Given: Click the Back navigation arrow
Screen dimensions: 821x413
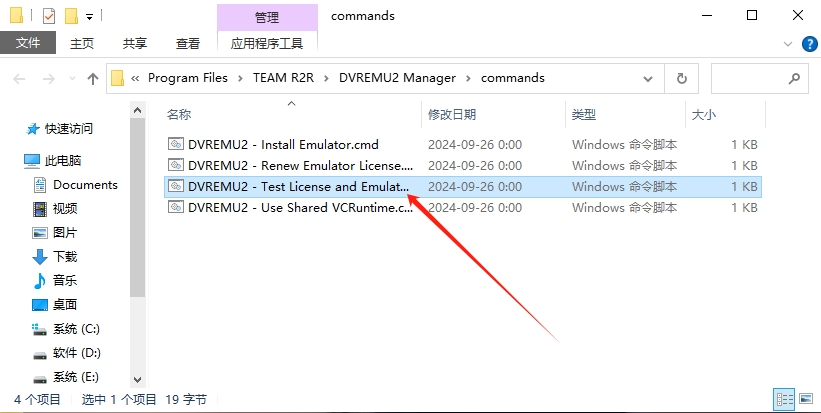Looking at the screenshot, I should pos(20,78).
